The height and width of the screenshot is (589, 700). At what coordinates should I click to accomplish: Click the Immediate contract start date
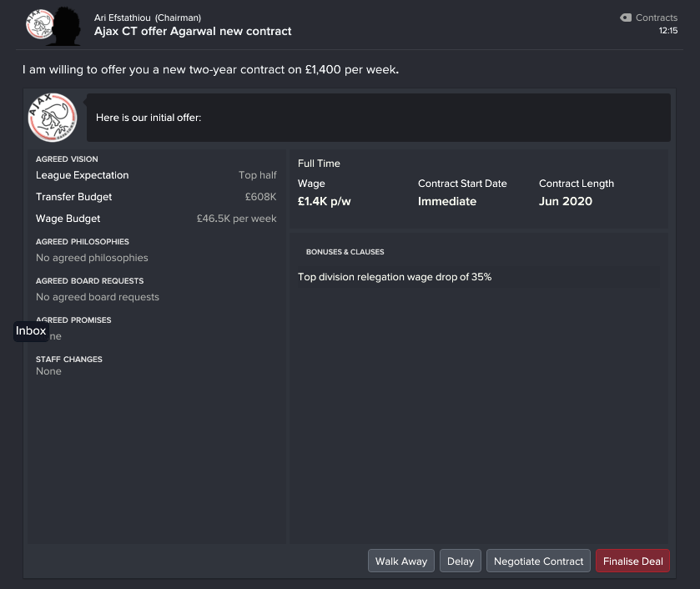(x=447, y=201)
